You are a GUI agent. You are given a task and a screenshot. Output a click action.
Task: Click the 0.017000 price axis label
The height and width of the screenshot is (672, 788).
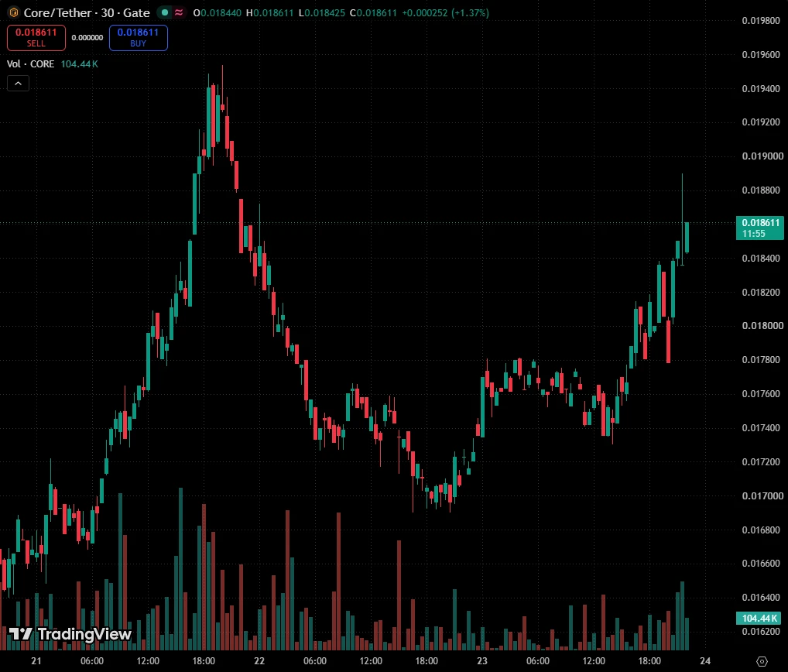[762, 495]
